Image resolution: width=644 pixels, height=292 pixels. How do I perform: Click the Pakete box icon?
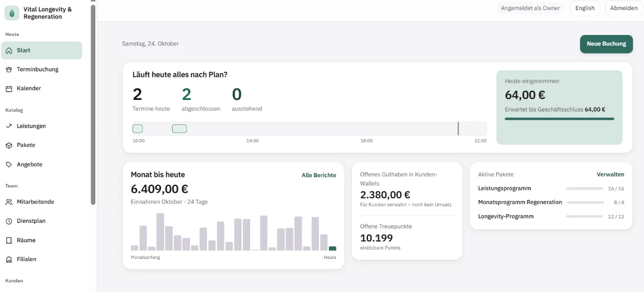(x=9, y=145)
